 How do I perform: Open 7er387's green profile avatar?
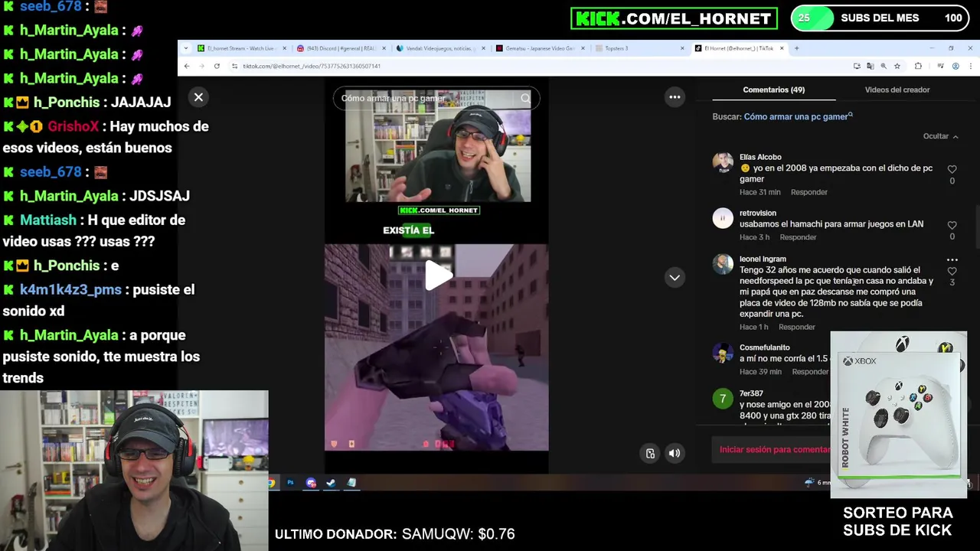(x=723, y=399)
